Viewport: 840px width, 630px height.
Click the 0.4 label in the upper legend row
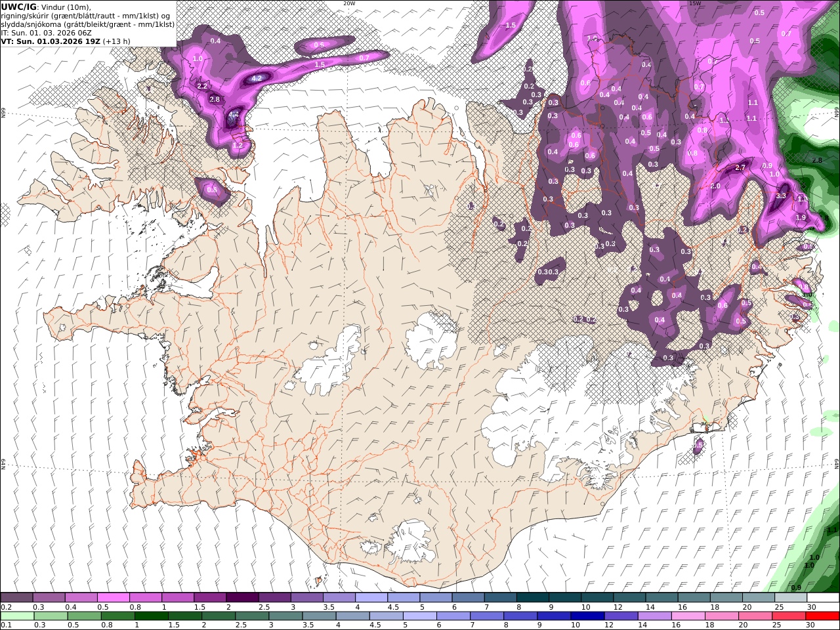click(71, 607)
